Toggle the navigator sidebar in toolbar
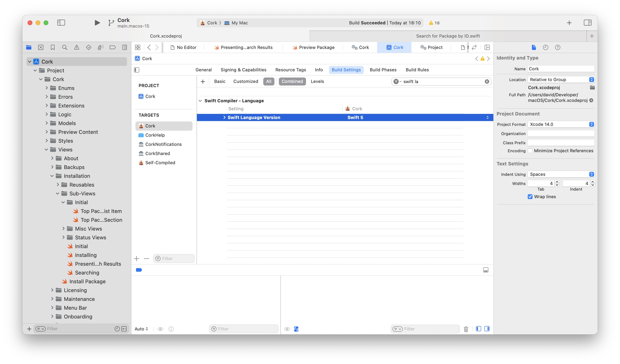 tap(61, 23)
